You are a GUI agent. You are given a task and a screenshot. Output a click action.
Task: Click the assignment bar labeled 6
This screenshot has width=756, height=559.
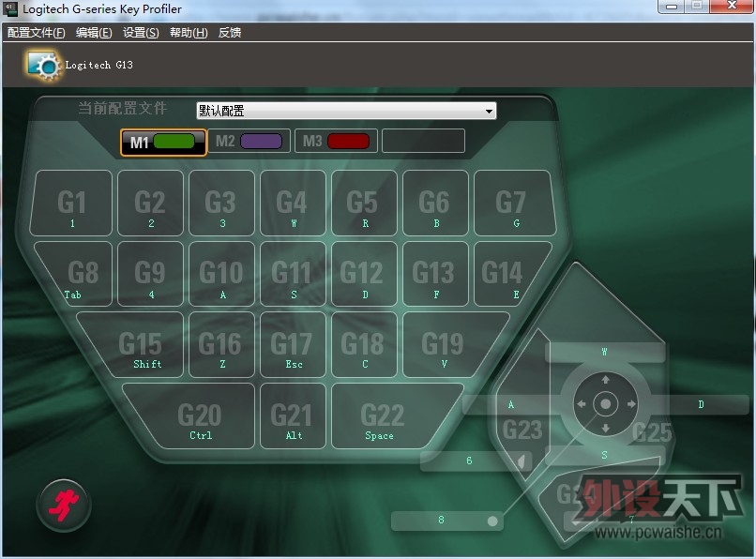476,461
